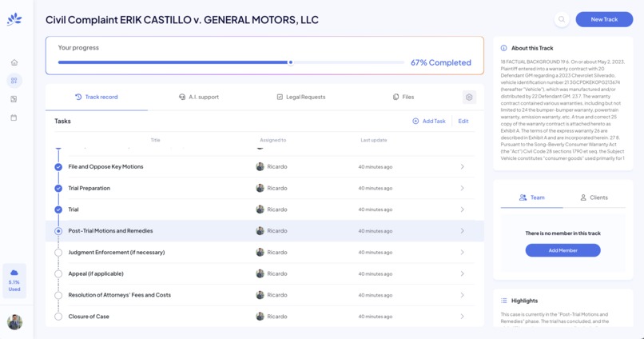Toggle Trial Preparation completed check
644x339 pixels.
pyautogui.click(x=58, y=188)
